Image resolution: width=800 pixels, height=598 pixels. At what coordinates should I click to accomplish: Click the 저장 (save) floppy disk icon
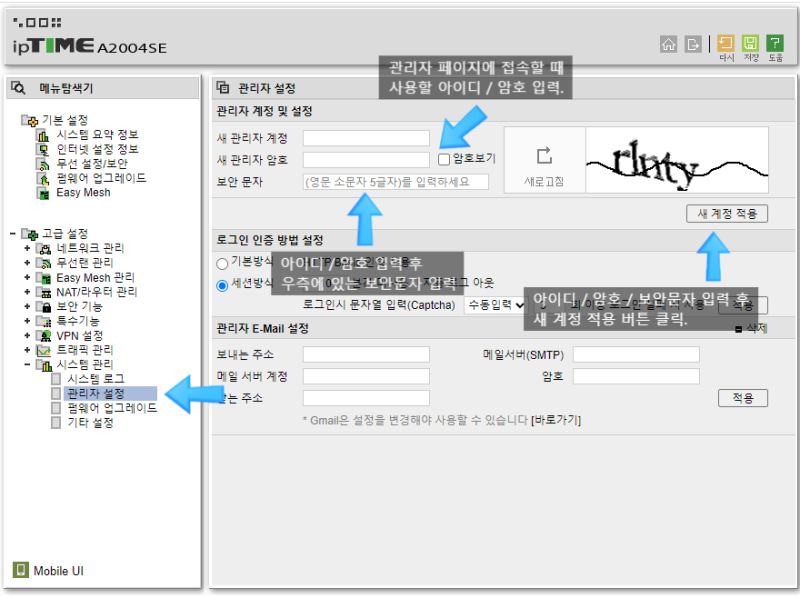[x=751, y=42]
